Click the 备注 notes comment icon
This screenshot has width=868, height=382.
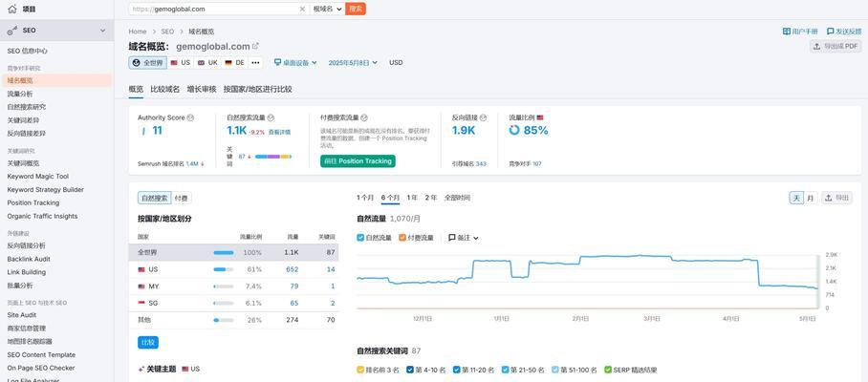click(x=452, y=238)
